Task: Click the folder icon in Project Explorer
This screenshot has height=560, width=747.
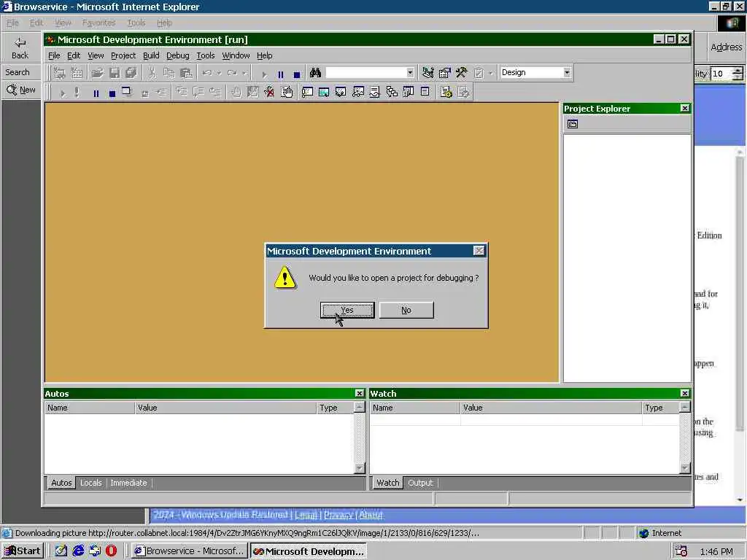Action: (572, 124)
